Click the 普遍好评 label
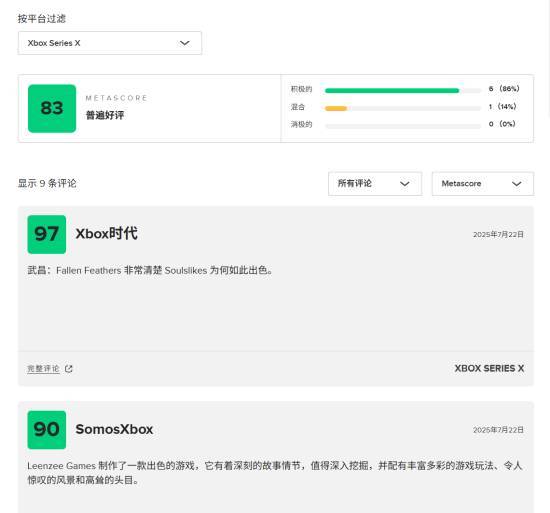This screenshot has width=550, height=513. coord(105,115)
